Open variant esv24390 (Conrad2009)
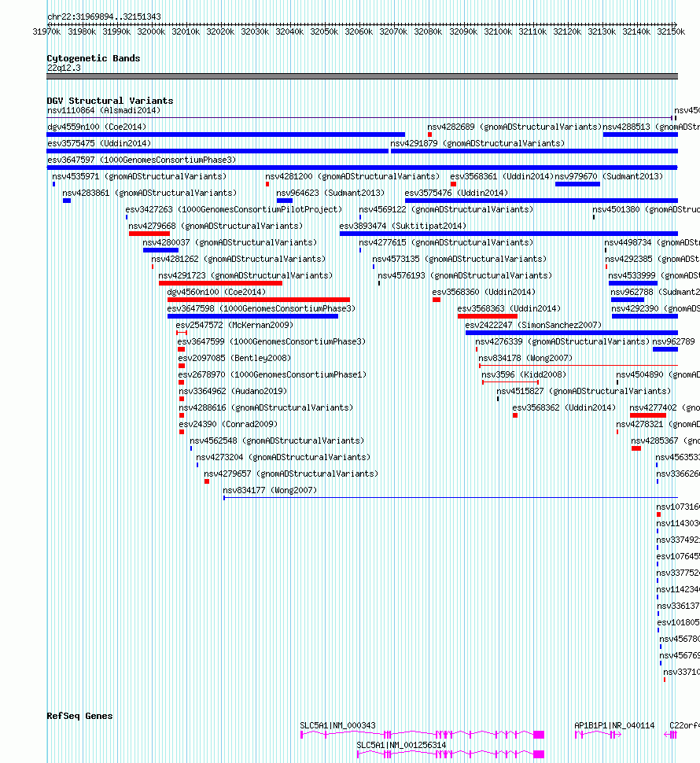This screenshot has width=700, height=763. pos(228,425)
